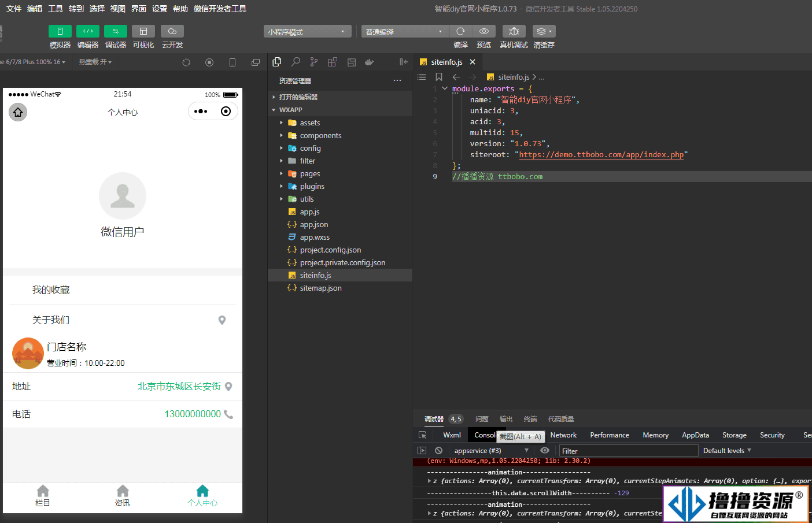Open app.wxss in the file tree
Viewport: 812px width, 523px height.
(x=340, y=237)
